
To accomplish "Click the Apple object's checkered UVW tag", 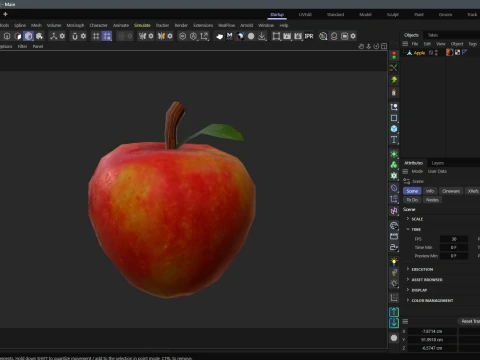I will point(457,52).
